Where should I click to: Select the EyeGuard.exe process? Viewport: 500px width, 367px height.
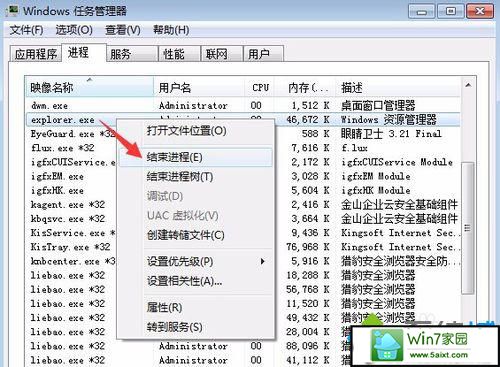pyautogui.click(x=72, y=134)
